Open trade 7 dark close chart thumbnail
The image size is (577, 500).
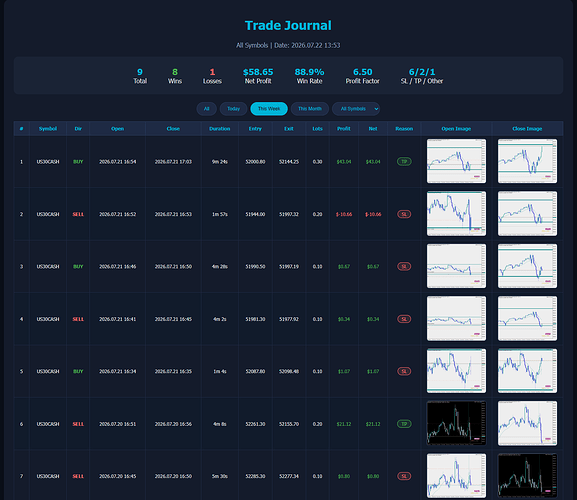pyautogui.click(x=527, y=476)
